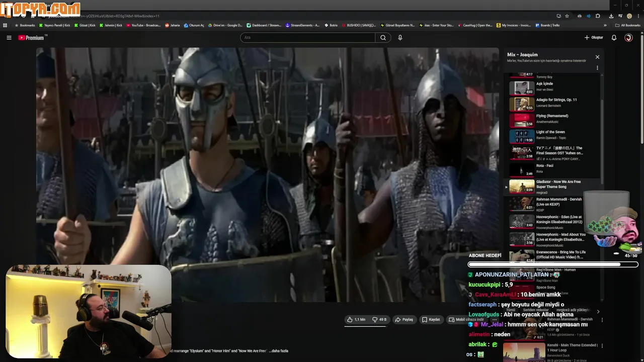Play Flying (Remastered) by AnathemaMusic
The width and height of the screenshot is (644, 362).
tap(553, 120)
